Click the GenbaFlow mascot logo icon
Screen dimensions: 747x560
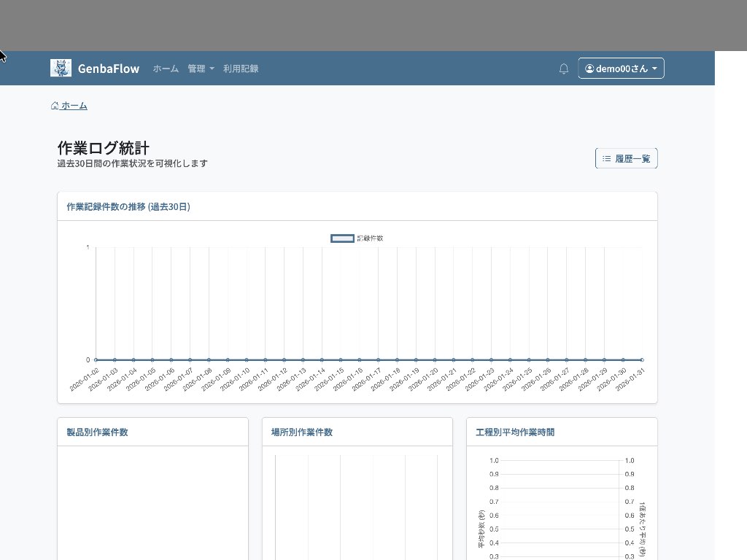tap(61, 68)
